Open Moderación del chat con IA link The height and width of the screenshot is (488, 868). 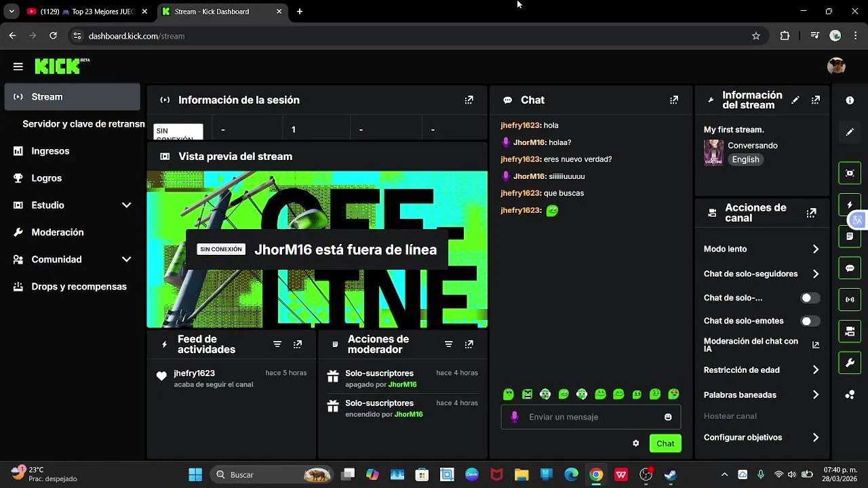pyautogui.click(x=762, y=345)
